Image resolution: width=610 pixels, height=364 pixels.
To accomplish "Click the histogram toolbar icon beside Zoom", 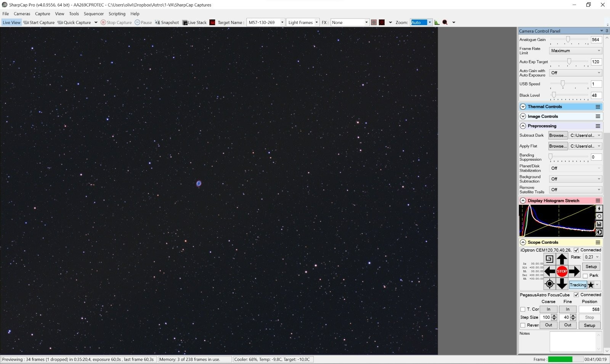I will point(437,22).
